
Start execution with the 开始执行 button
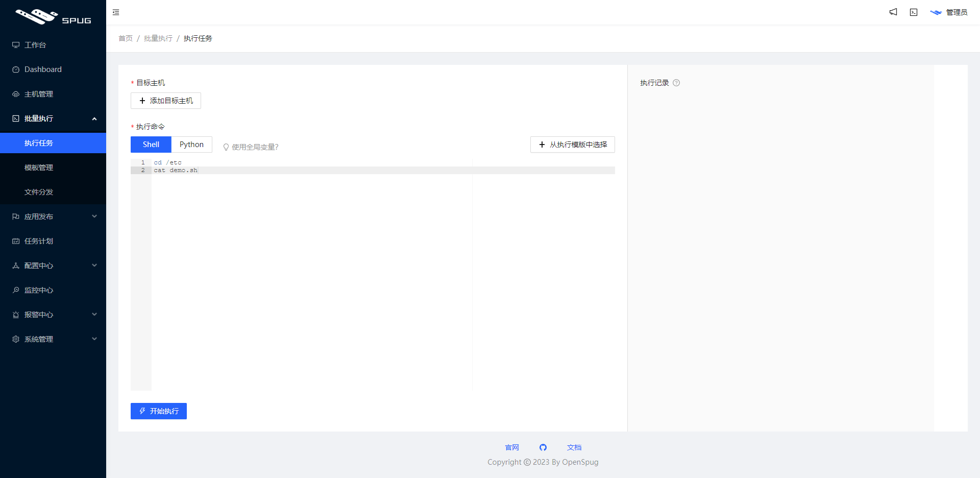pos(159,411)
